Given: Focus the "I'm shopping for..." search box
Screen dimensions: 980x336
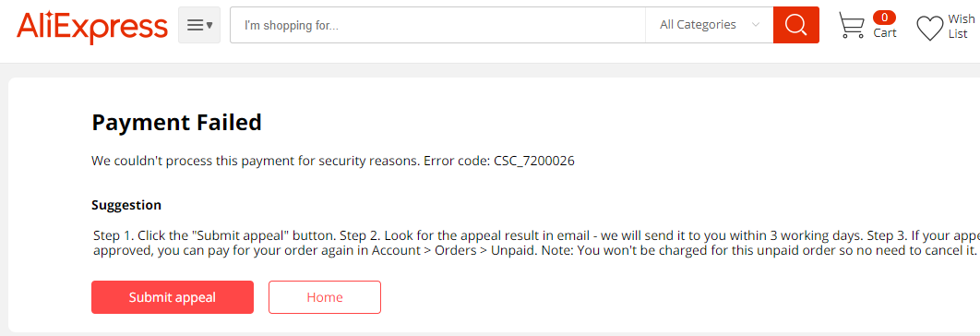Looking at the screenshot, I should pos(437,25).
